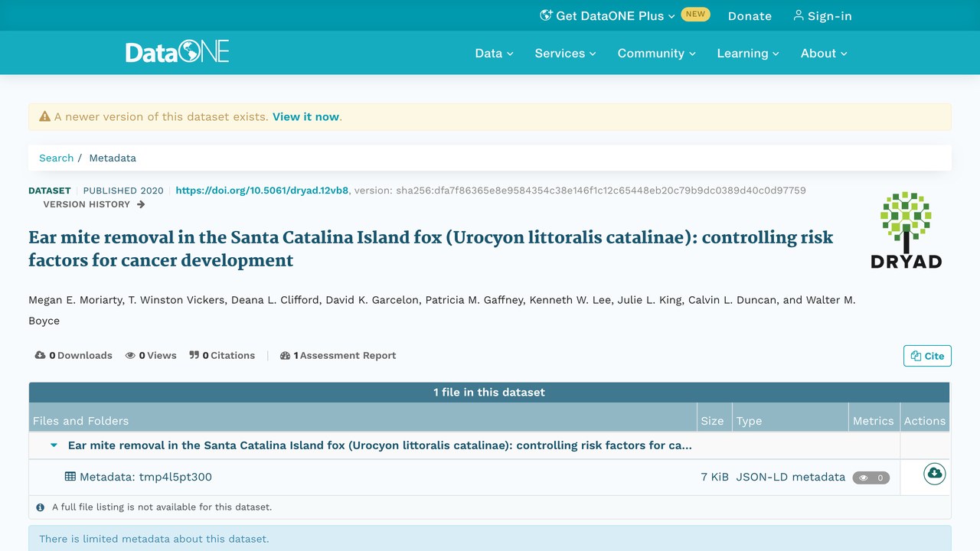Click the table icon beside Metadata: tmp4l5pt300
The height and width of the screenshot is (551, 980).
tap(70, 476)
